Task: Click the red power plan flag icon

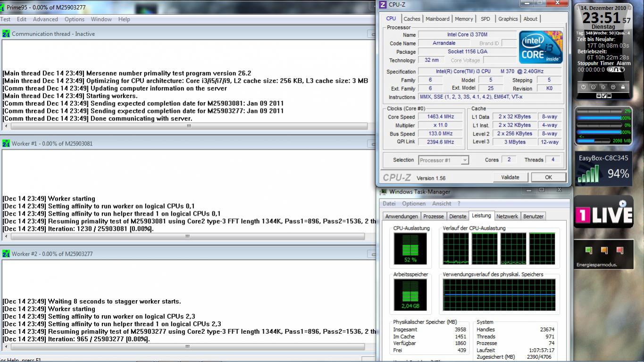Action: point(620,250)
